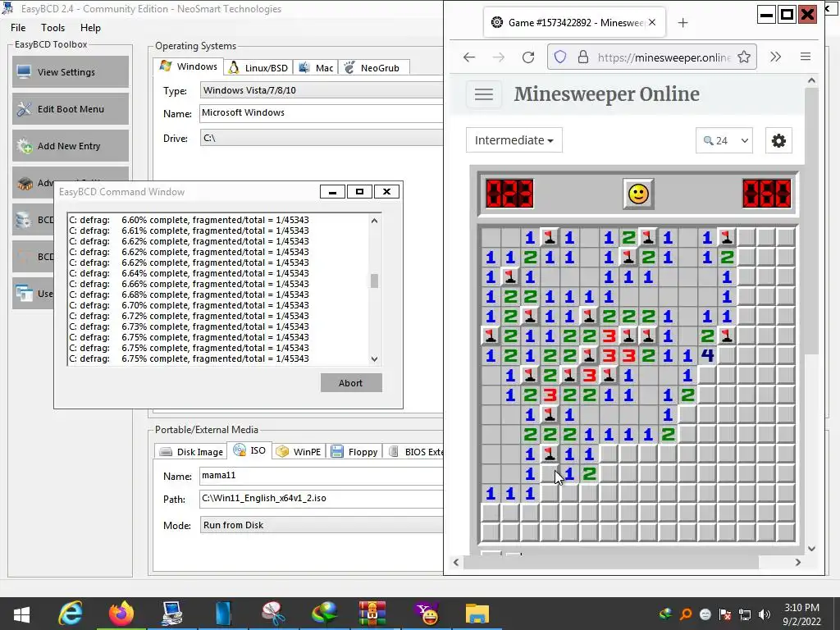Edit the Name field Microsoft Windows
The image size is (840, 630).
pos(322,113)
